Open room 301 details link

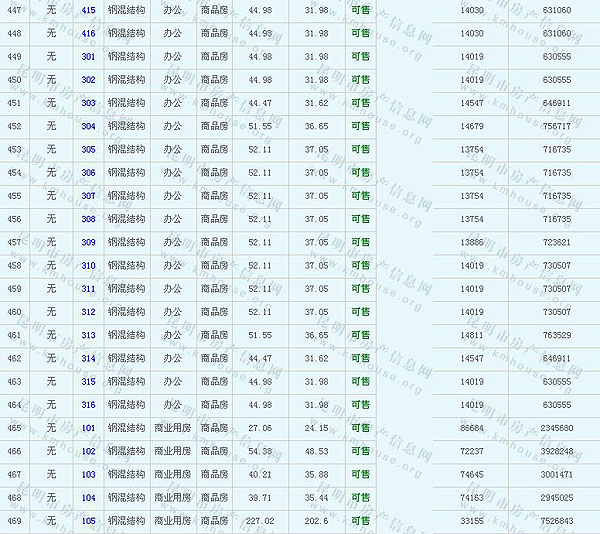tap(89, 56)
